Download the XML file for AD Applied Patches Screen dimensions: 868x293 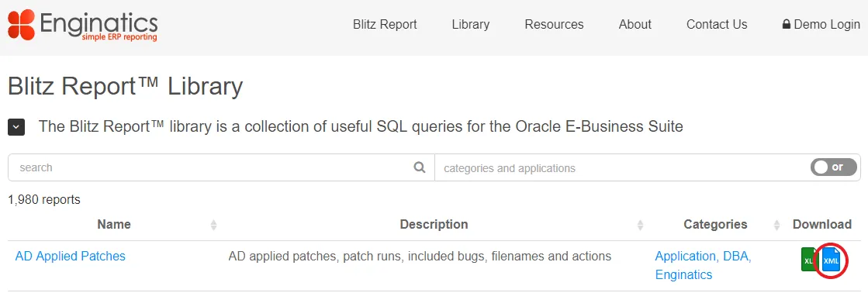(831, 260)
